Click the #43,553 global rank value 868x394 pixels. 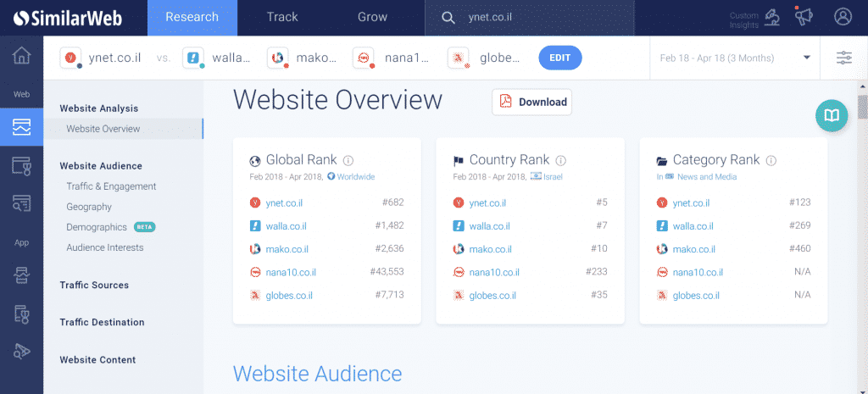coord(387,272)
